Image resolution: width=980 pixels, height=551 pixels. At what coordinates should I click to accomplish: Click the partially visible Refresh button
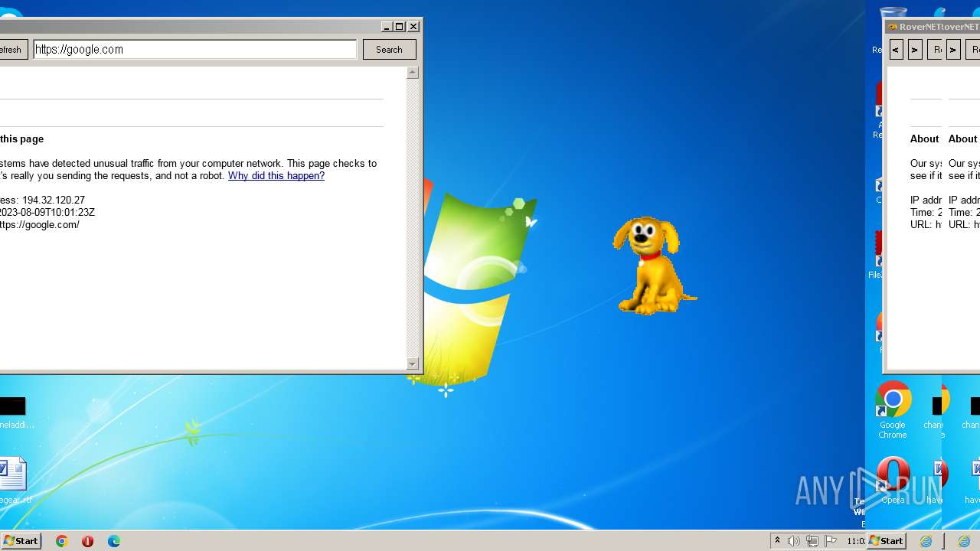point(14,49)
